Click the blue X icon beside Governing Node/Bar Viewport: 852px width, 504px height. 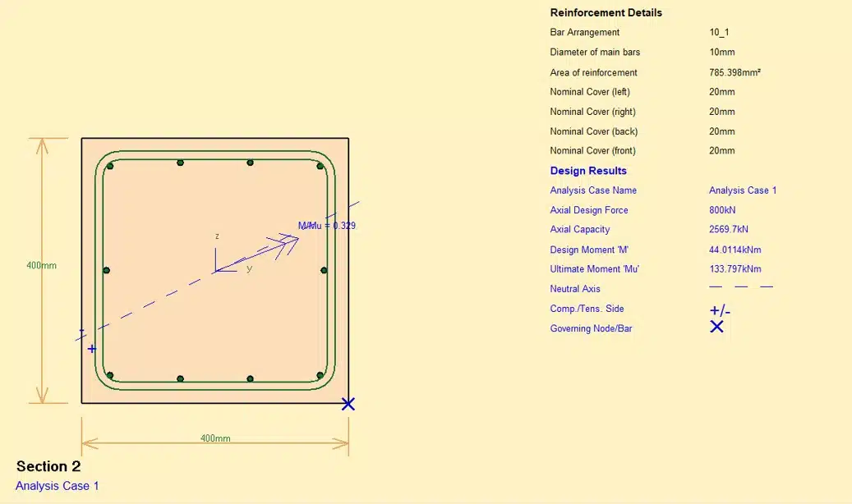click(x=716, y=327)
